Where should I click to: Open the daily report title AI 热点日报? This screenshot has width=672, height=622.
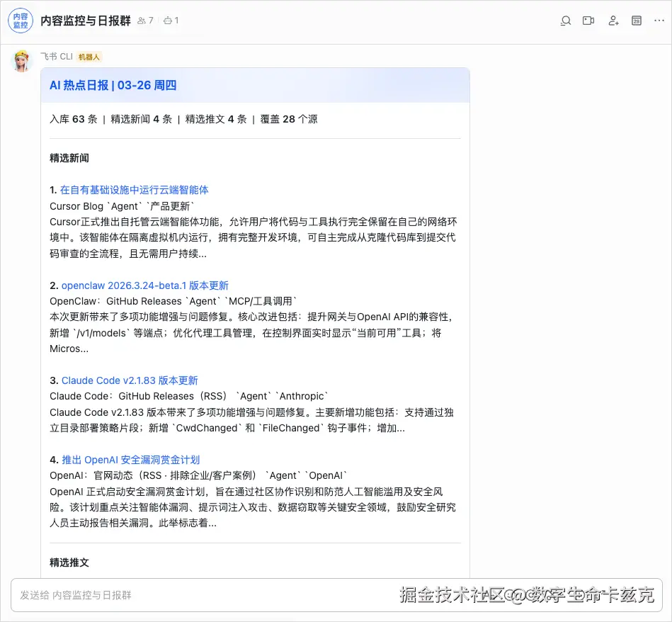tap(113, 84)
